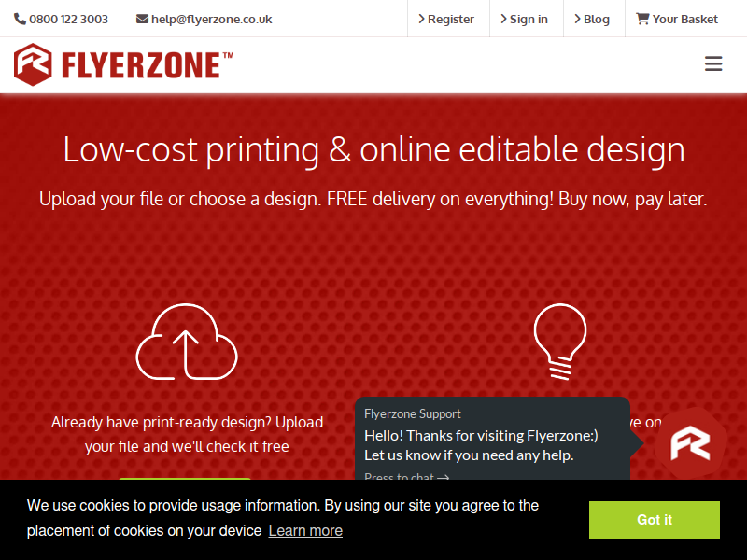
Task: Click the shopping basket icon
Action: (x=642, y=19)
